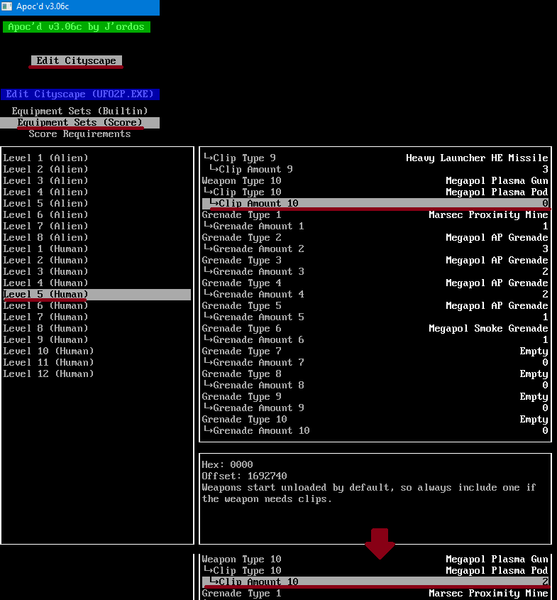Image resolution: width=557 pixels, height=600 pixels.
Task: Select the Clip Type 10 row in upper panel
Action: [375, 192]
